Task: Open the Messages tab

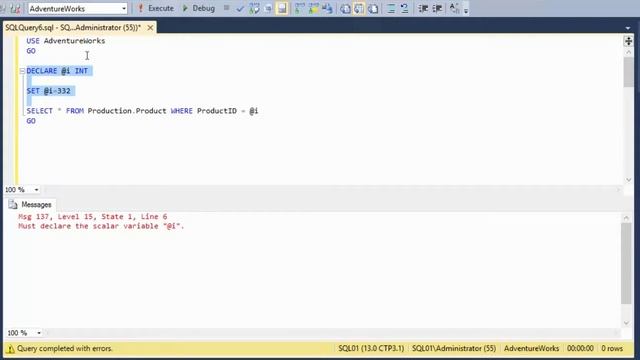Action: point(31,204)
